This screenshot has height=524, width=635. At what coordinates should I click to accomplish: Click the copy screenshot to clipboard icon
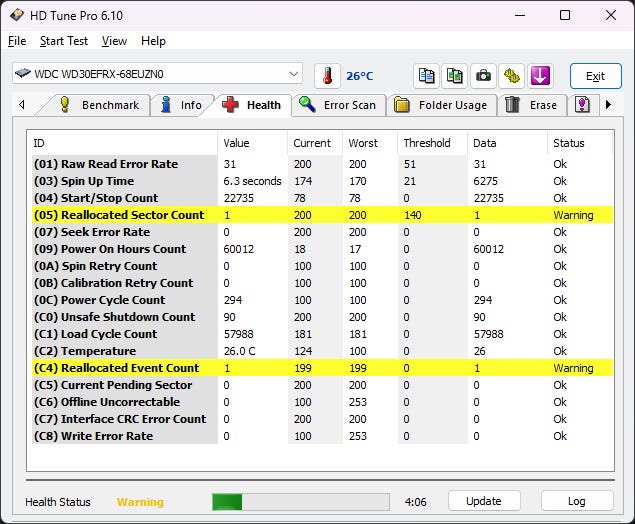(455, 76)
